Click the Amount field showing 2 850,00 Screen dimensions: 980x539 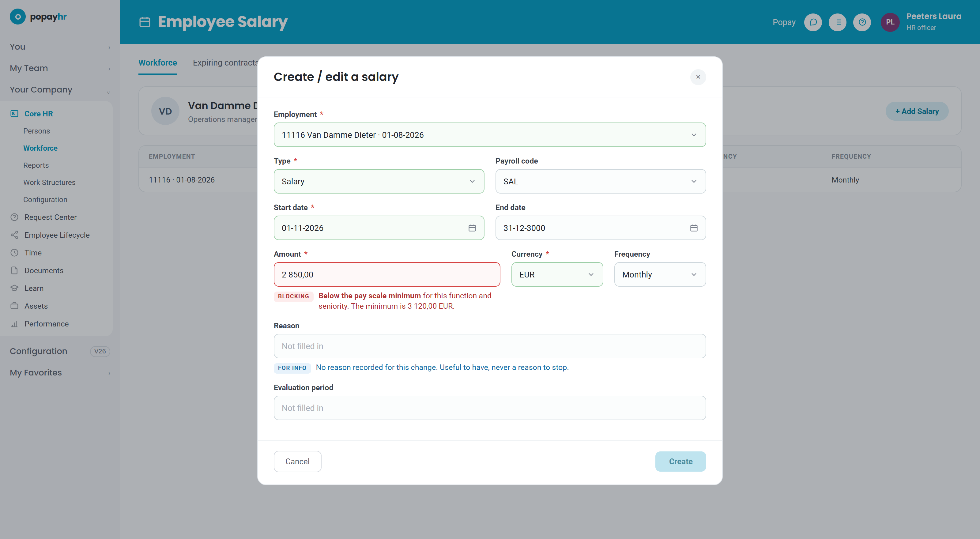pyautogui.click(x=387, y=274)
